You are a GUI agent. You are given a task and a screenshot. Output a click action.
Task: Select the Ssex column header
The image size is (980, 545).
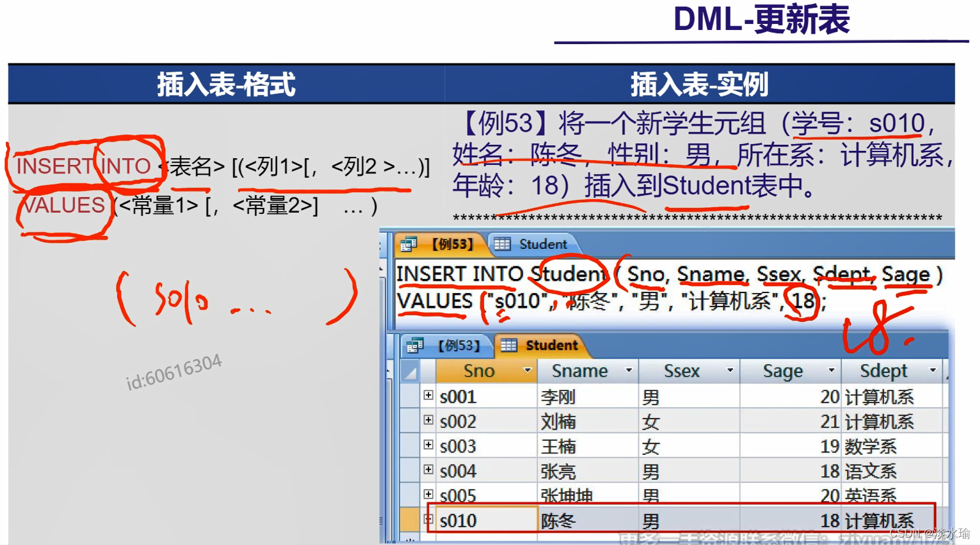(x=689, y=372)
